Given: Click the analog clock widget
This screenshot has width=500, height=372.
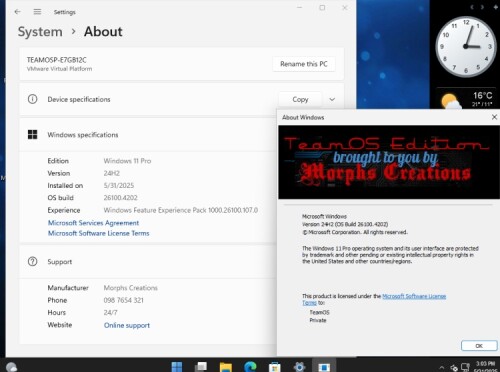Looking at the screenshot, I should [466, 47].
